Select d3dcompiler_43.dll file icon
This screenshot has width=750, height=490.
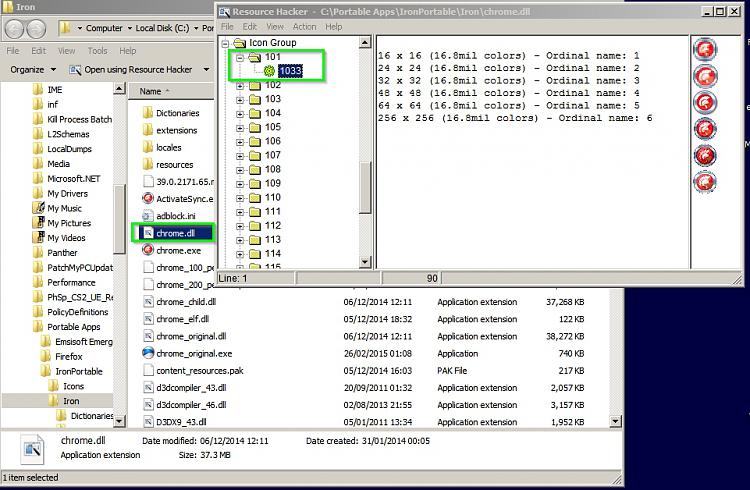148,388
